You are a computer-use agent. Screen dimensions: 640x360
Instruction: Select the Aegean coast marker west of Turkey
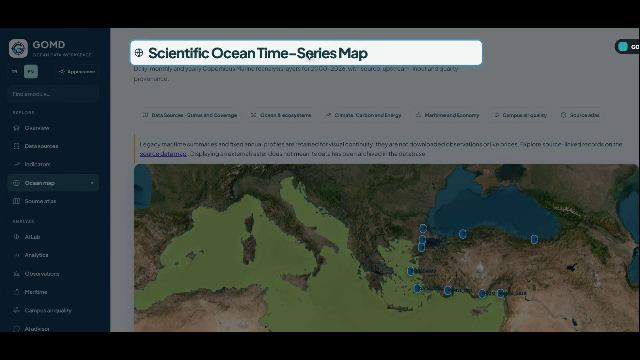coord(411,271)
